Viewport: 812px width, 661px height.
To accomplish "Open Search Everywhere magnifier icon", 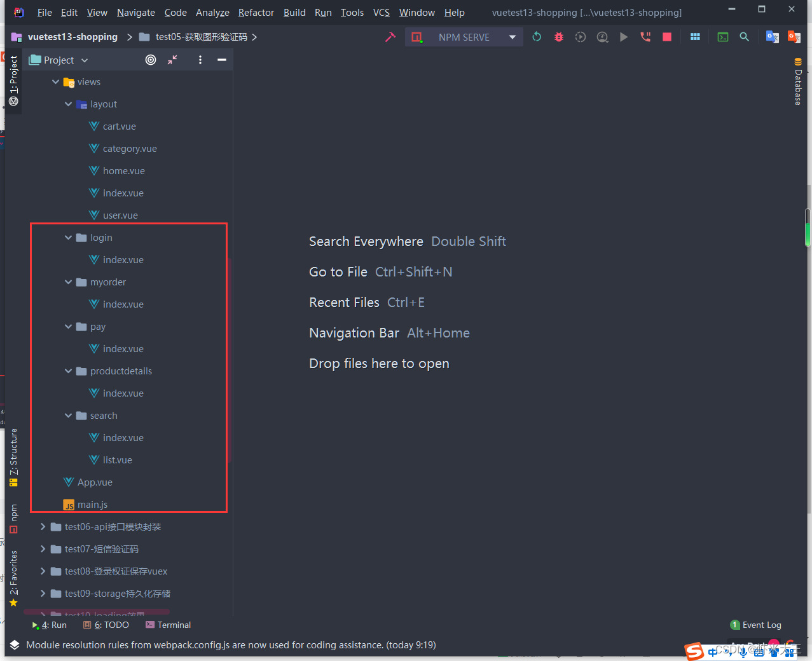I will click(745, 37).
